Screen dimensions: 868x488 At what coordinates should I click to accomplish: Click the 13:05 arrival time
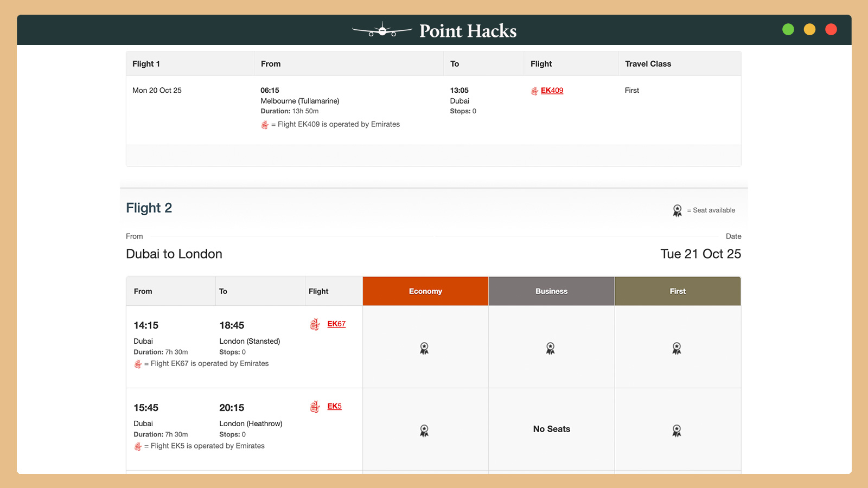[459, 91]
